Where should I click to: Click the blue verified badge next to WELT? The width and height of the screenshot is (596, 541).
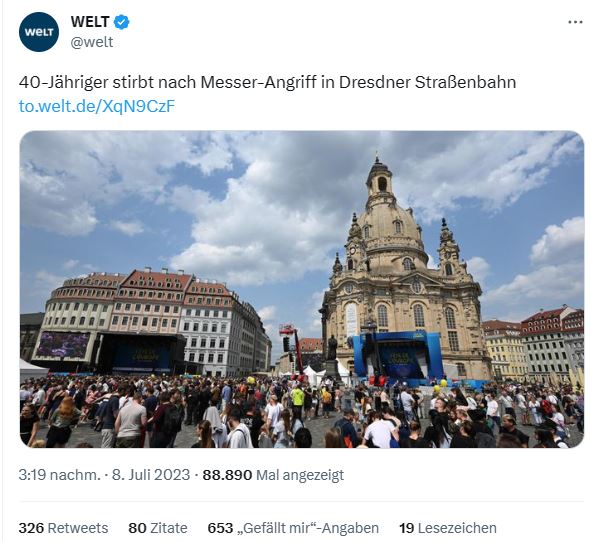(x=122, y=22)
